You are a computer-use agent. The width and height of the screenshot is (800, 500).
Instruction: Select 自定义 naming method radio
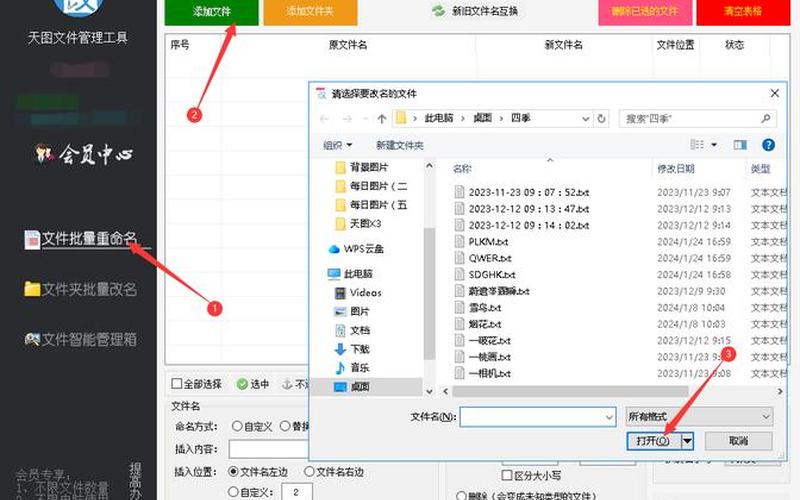[x=237, y=426]
